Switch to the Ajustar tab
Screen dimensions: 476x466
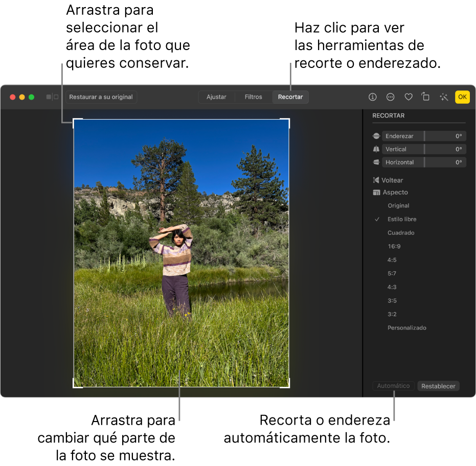pyautogui.click(x=216, y=97)
